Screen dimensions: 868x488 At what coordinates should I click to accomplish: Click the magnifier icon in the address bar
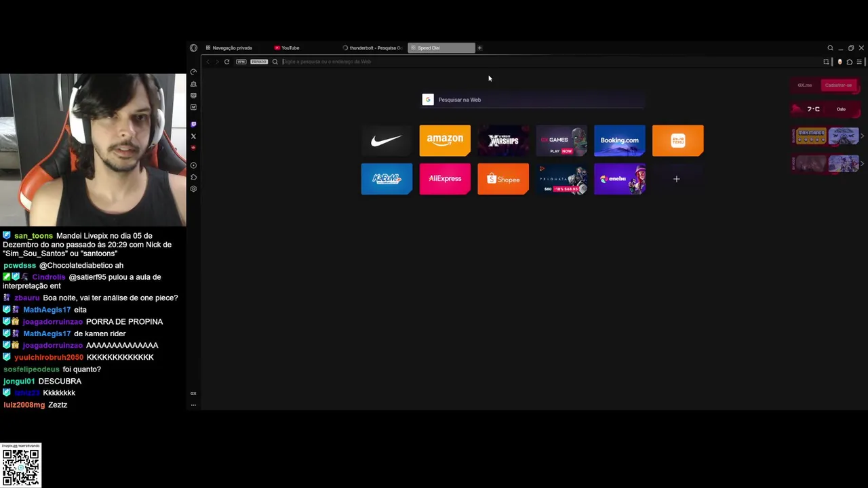click(x=275, y=62)
